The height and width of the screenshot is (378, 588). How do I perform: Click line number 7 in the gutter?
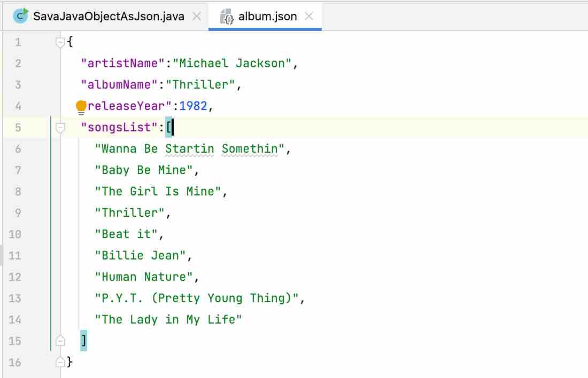[18, 170]
